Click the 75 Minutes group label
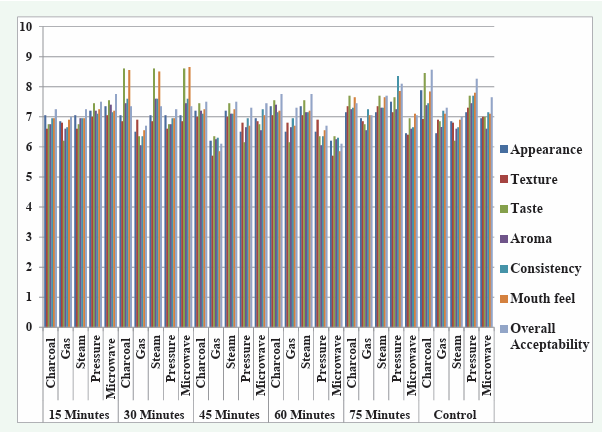 [381, 414]
